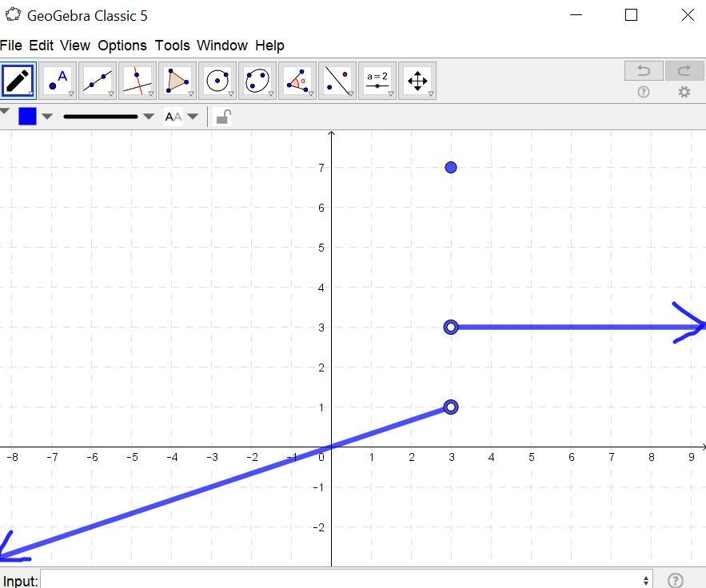Click the Undo button
This screenshot has height=588, width=706.
coord(644,70)
